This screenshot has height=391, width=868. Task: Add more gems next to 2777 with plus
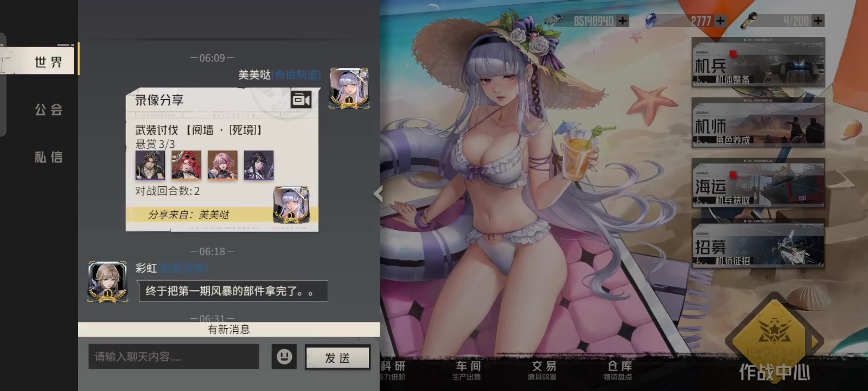tap(720, 21)
